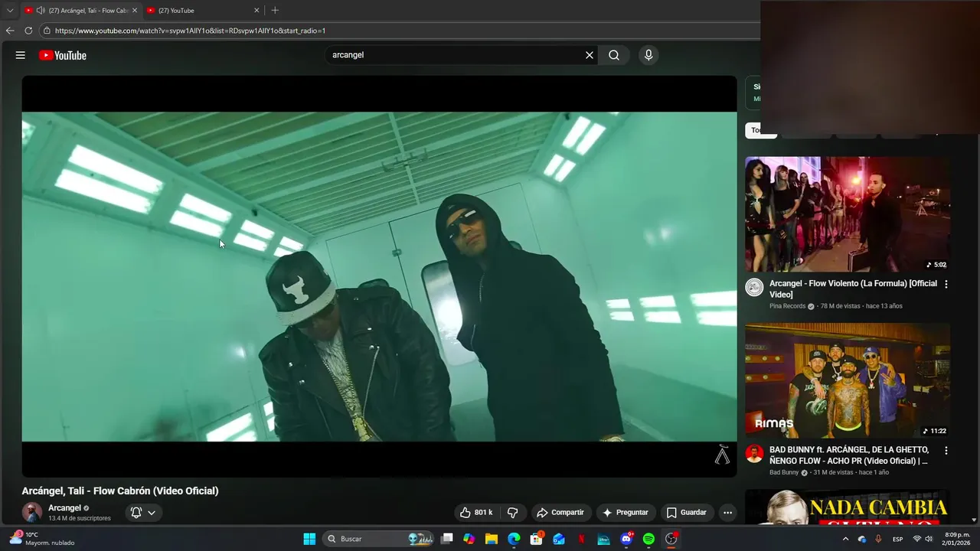Open options for ACHO PR video

point(946,451)
